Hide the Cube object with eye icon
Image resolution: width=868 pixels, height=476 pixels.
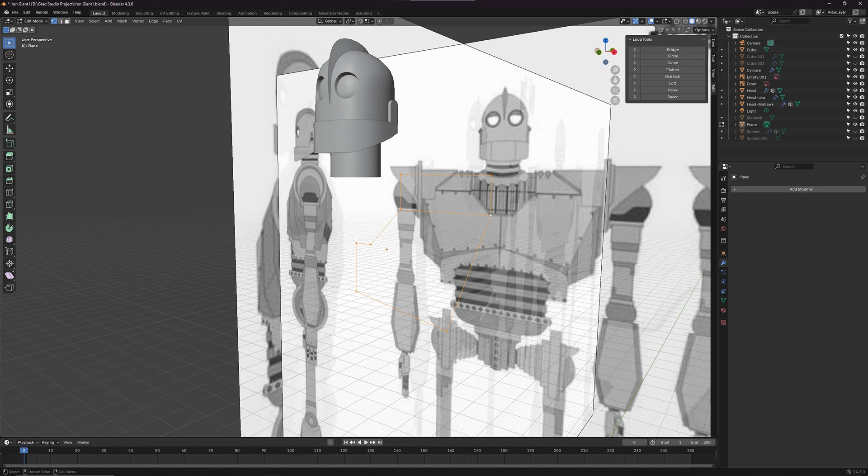tap(855, 50)
